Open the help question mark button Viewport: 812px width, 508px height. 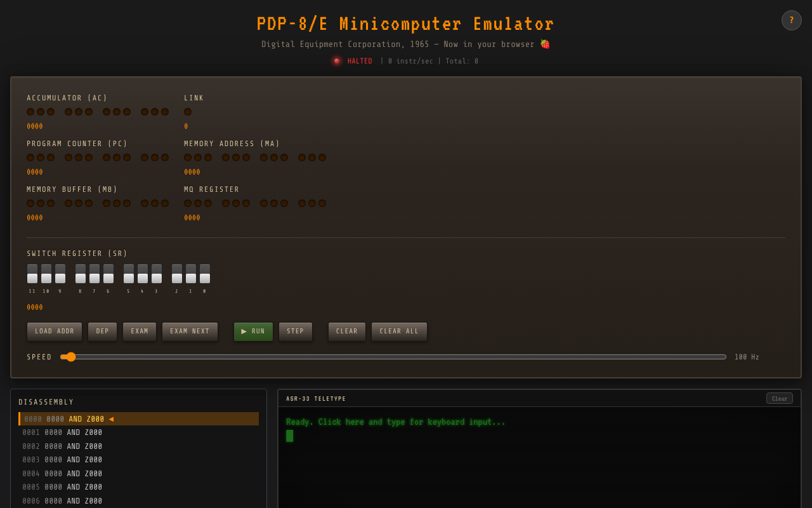point(792,20)
